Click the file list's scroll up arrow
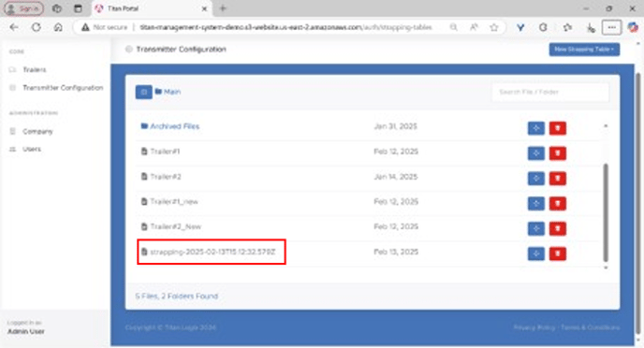This screenshot has width=644, height=348. click(x=606, y=126)
